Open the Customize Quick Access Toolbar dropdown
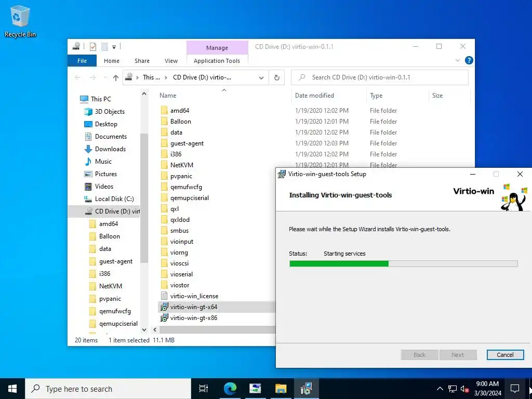This screenshot has width=532, height=399. (114, 47)
